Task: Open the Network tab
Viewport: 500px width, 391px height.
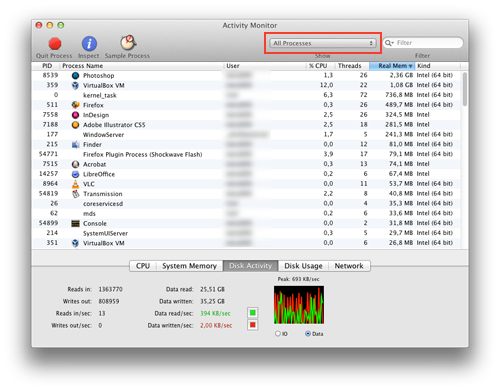Action: (x=349, y=266)
